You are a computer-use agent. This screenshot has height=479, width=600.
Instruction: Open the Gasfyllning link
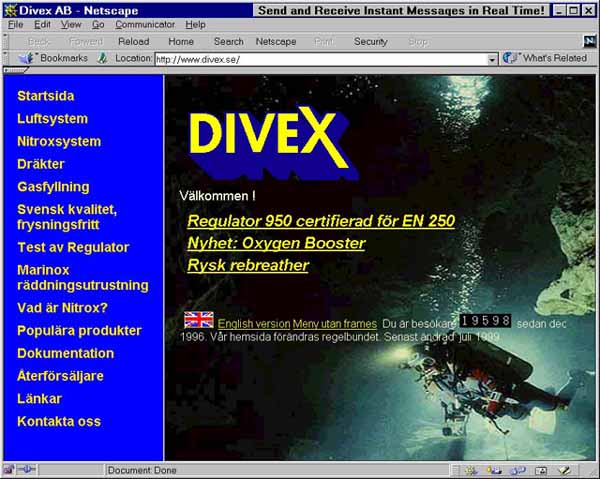pyautogui.click(x=53, y=187)
